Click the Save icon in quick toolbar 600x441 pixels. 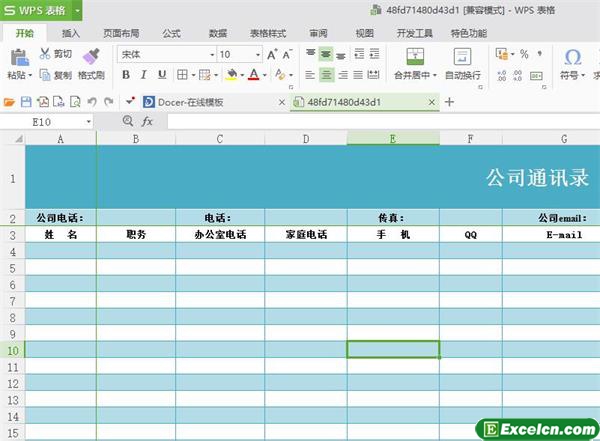(27, 102)
